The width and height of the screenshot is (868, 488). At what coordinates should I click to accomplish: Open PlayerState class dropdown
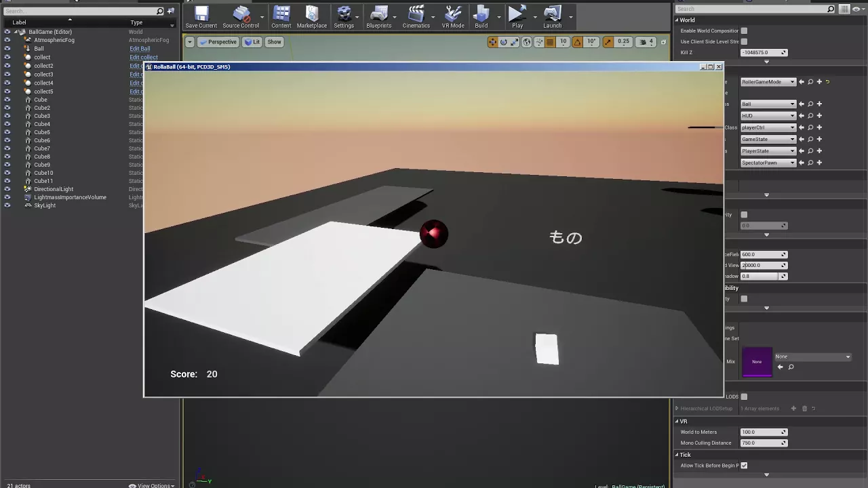tap(768, 151)
